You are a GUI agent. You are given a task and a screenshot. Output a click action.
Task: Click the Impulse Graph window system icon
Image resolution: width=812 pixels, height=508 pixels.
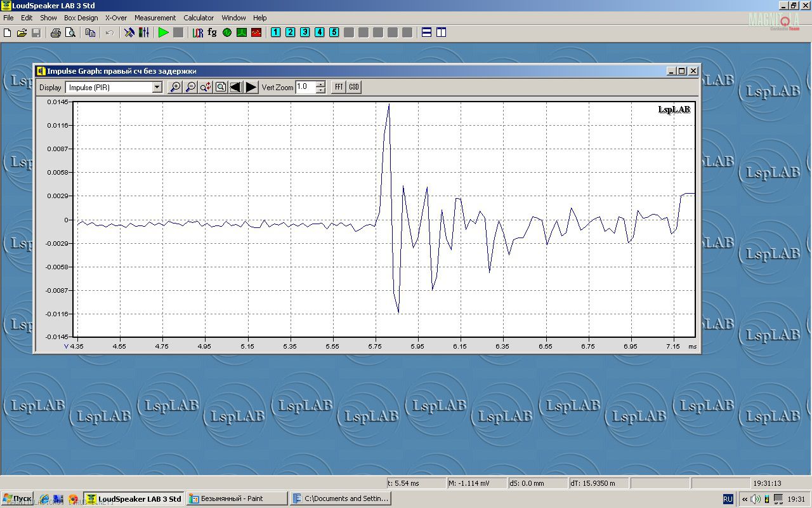tap(41, 71)
